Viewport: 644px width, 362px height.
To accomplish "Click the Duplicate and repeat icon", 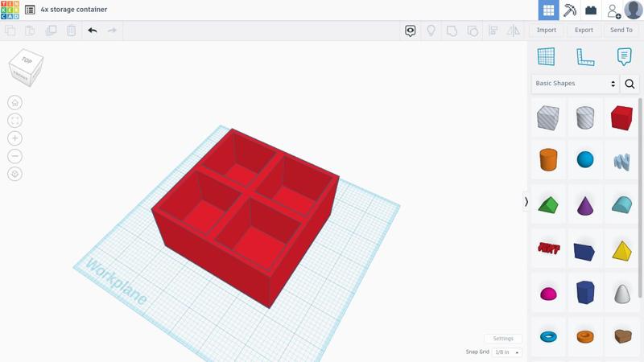I will (51, 31).
